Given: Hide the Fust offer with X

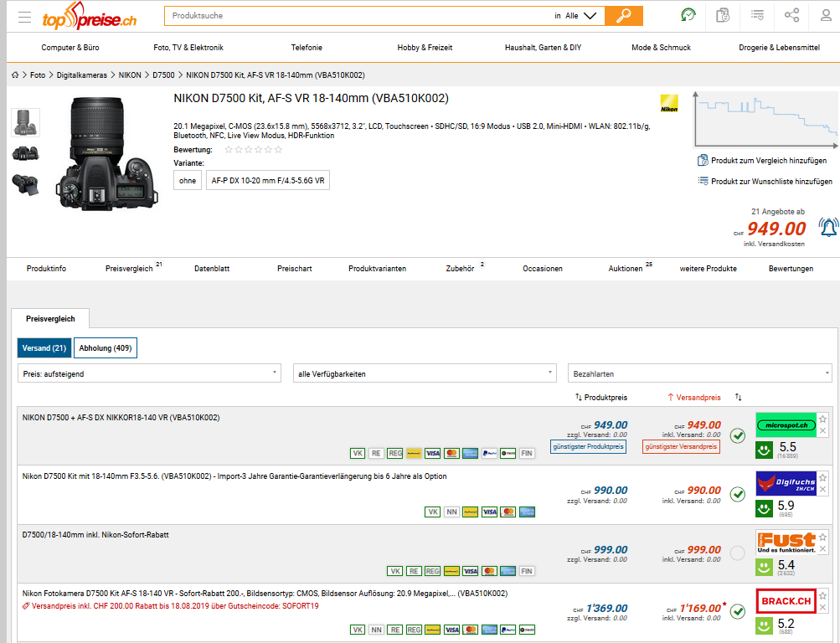Looking at the screenshot, I should tap(822, 548).
